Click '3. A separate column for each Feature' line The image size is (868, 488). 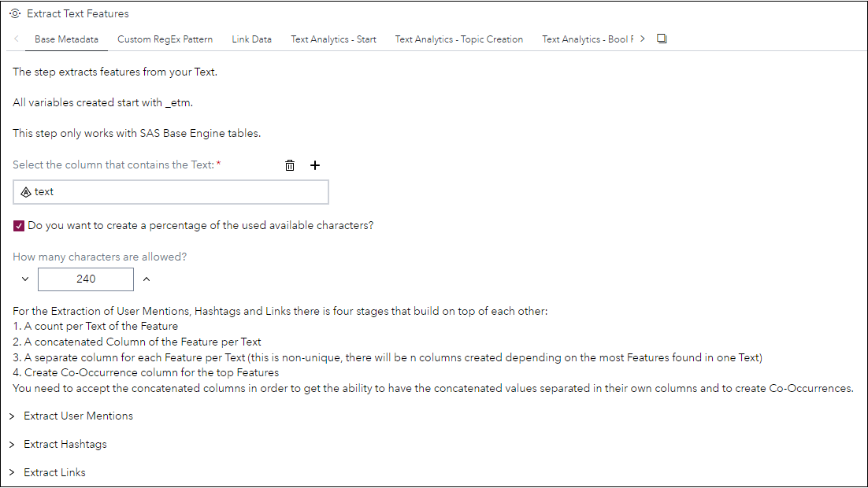(388, 357)
